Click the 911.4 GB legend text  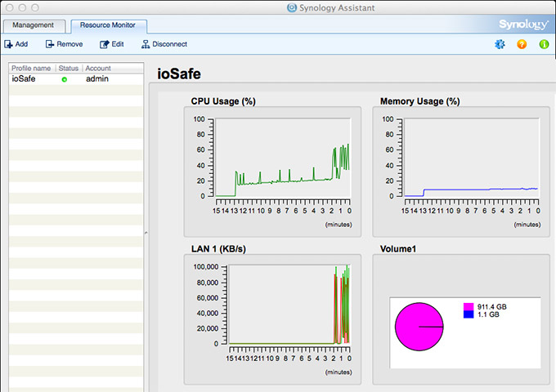(492, 307)
